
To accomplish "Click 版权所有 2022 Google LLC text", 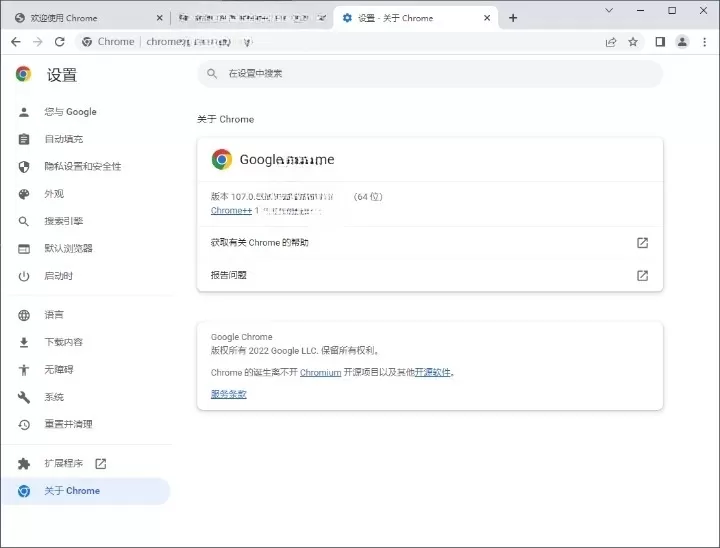I will pos(296,350).
